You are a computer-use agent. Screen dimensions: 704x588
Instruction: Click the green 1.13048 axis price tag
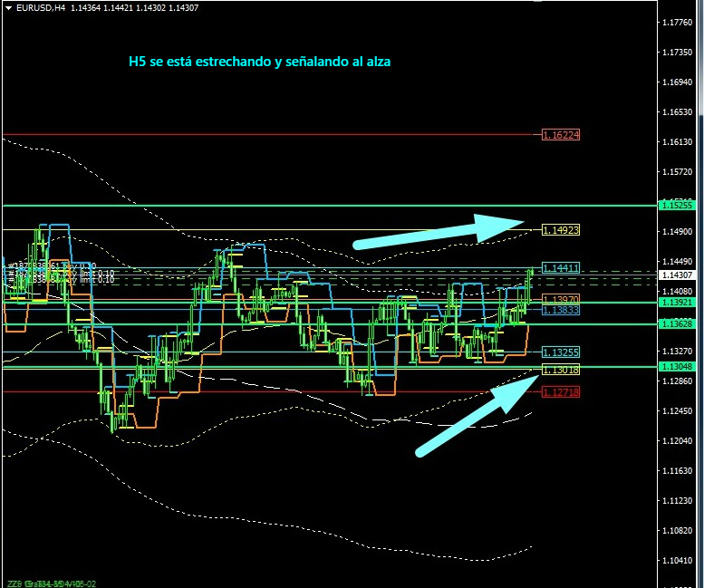677,367
